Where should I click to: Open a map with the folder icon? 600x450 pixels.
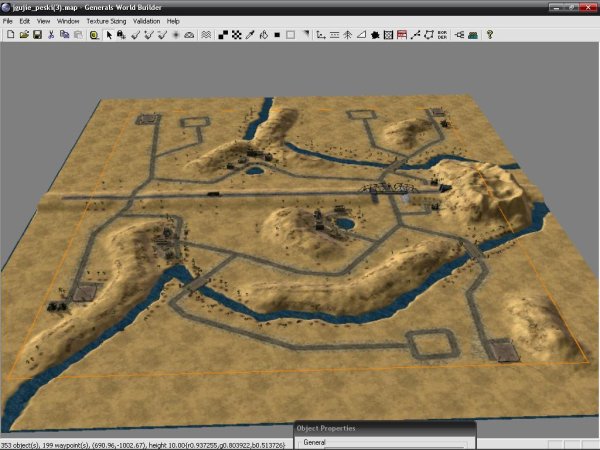(x=23, y=34)
